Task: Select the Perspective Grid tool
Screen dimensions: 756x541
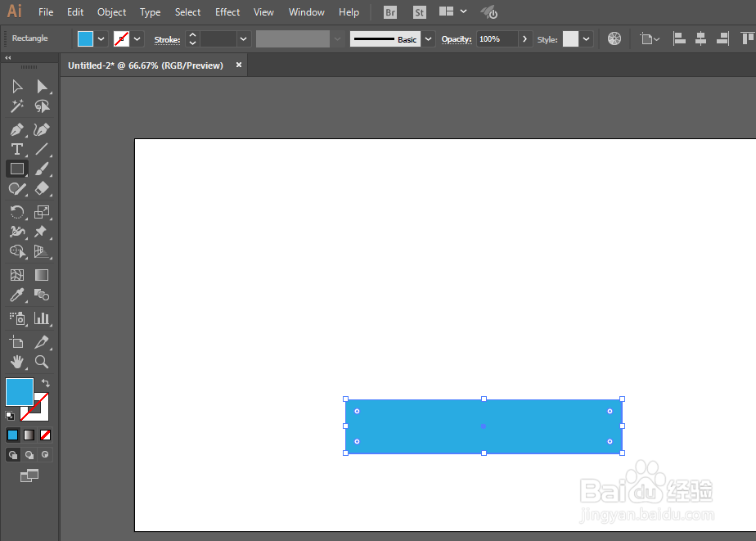Action: pos(42,251)
